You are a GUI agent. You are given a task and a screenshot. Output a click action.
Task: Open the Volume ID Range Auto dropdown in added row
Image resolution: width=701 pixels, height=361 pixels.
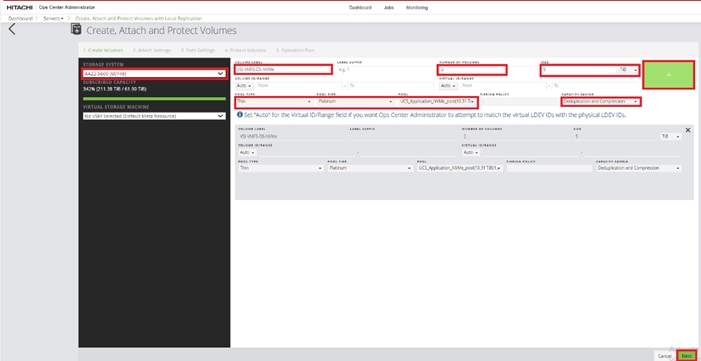pos(246,153)
